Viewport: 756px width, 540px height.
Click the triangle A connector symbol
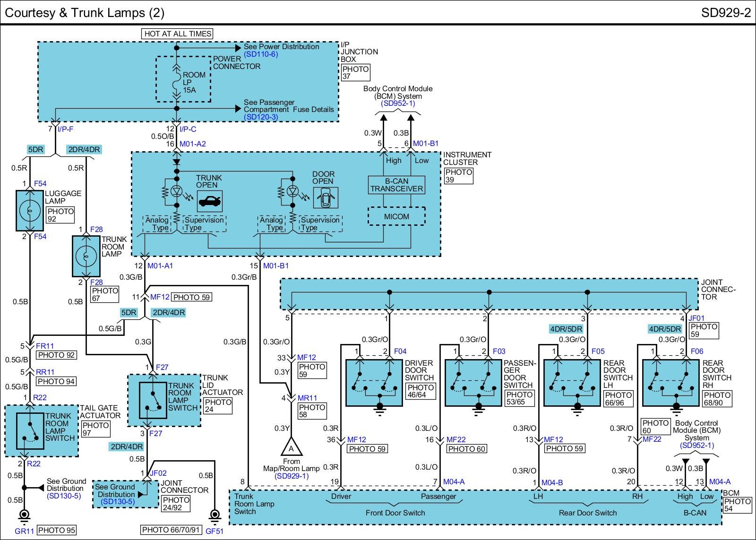click(291, 446)
